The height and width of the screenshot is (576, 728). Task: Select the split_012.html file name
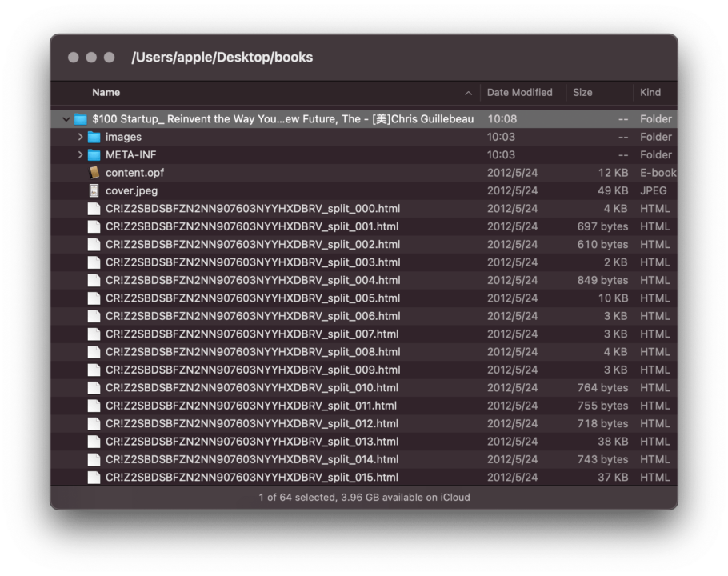tap(252, 423)
